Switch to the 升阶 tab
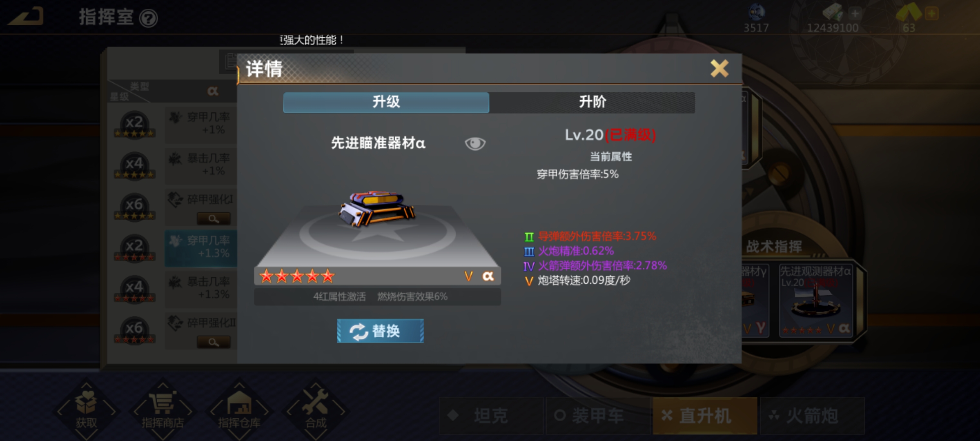Screen dimensions: 980x441 tap(592, 102)
